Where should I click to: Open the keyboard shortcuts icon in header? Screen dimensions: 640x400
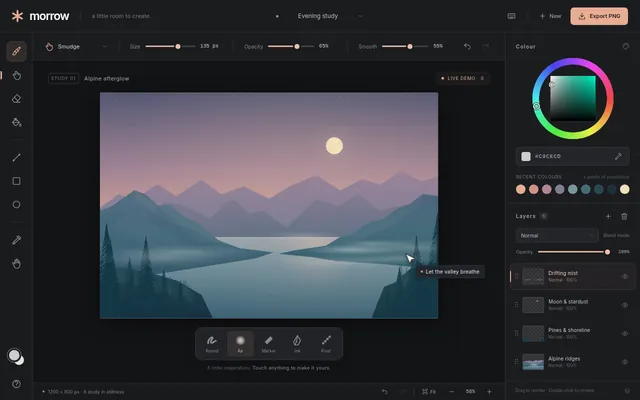click(511, 16)
